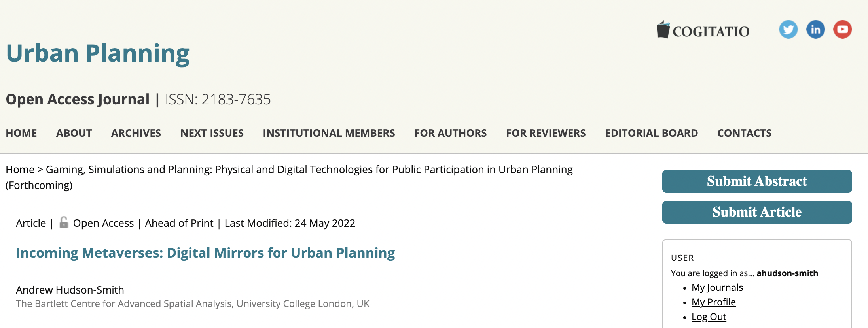
Task: Open the Twitter social icon
Action: pyautogui.click(x=788, y=29)
